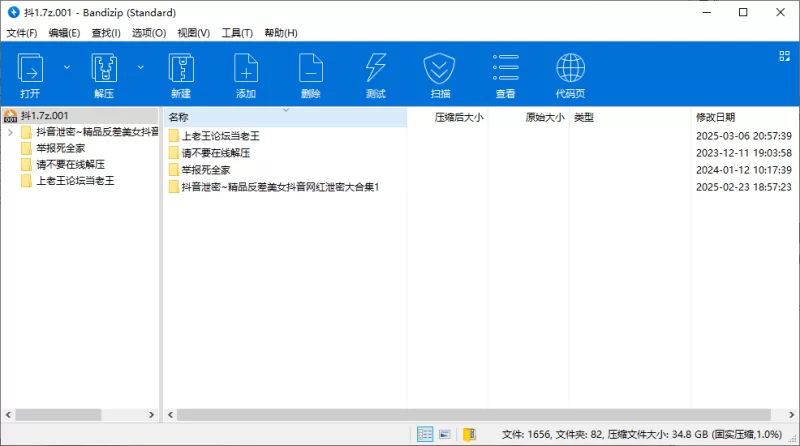The height and width of the screenshot is (446, 800).
Task: Click tree panel right scroll arrow
Action: click(x=152, y=415)
